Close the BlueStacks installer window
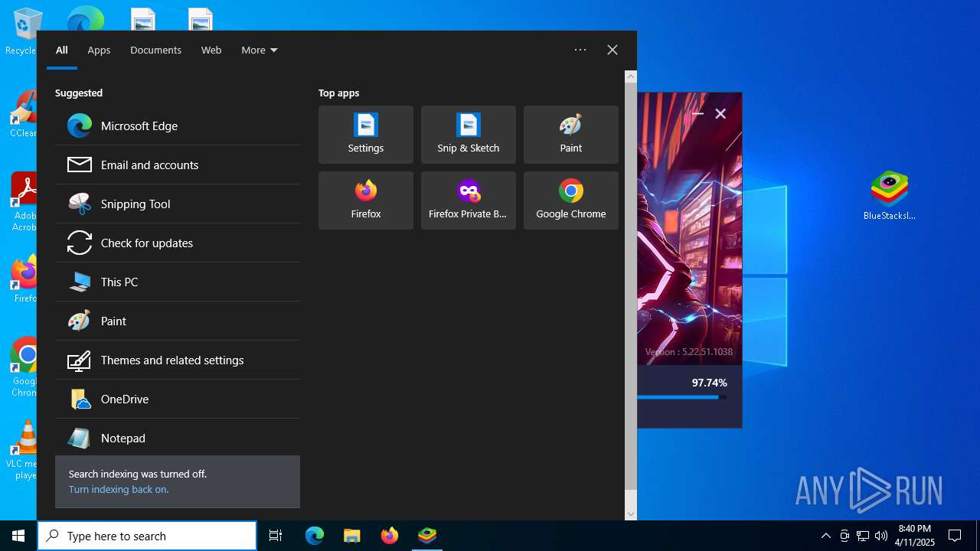 (x=720, y=113)
